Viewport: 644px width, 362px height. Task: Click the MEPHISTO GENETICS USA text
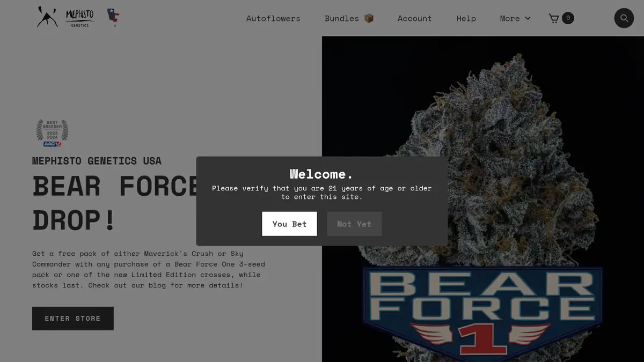pos(97,161)
